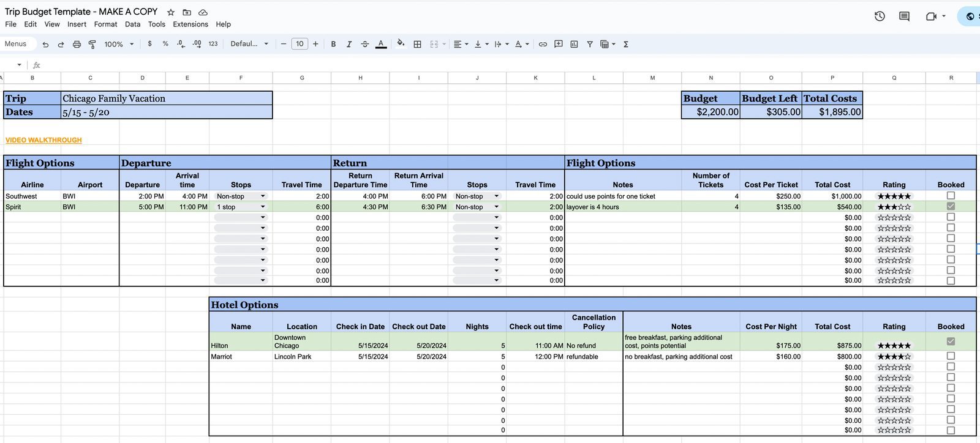Open Southwest return Stops dropdown
The height and width of the screenshot is (443, 980).
click(477, 196)
